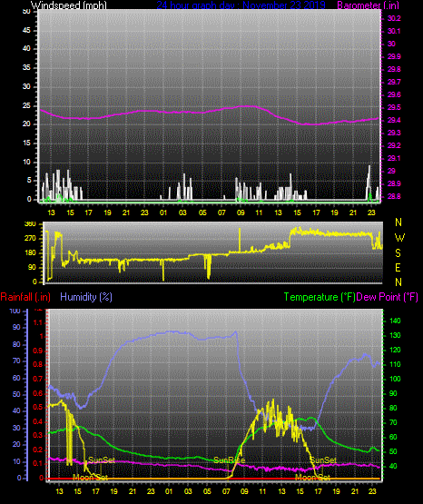The width and height of the screenshot is (423, 504).
Task: Click wind direction axis value 180
Action: click(30, 253)
